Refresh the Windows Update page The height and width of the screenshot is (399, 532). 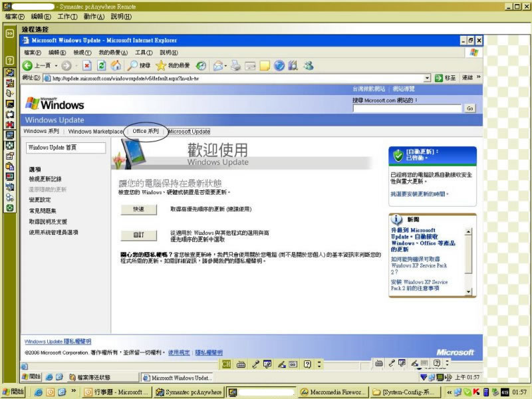[x=102, y=65]
